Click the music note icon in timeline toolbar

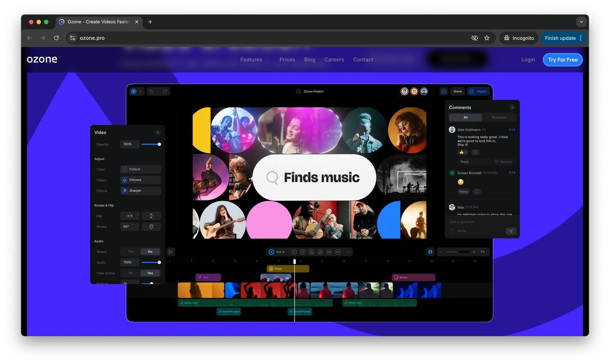[x=320, y=252]
